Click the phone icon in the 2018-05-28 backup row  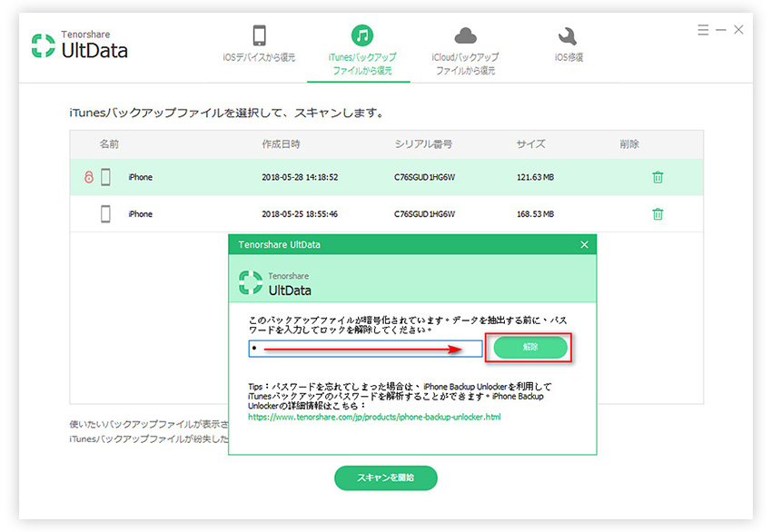click(x=105, y=177)
